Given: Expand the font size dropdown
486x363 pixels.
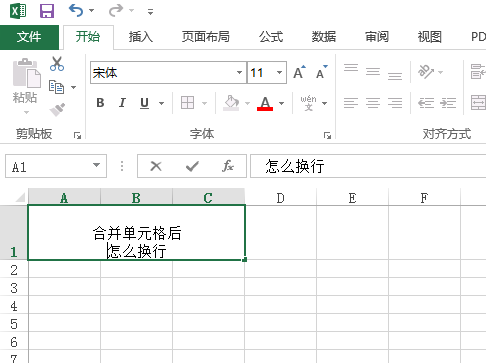Looking at the screenshot, I should click(x=279, y=72).
